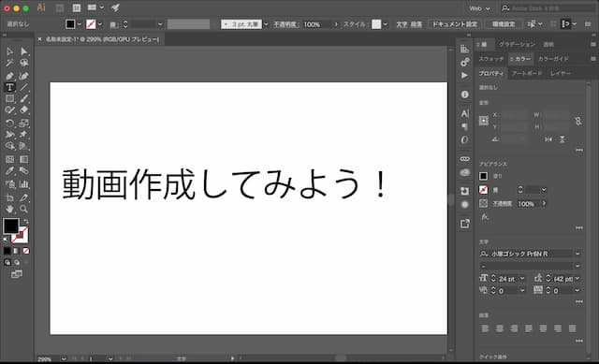Click the large Fill color swatch in toolbar
The image size is (599, 364).
coord(10,226)
